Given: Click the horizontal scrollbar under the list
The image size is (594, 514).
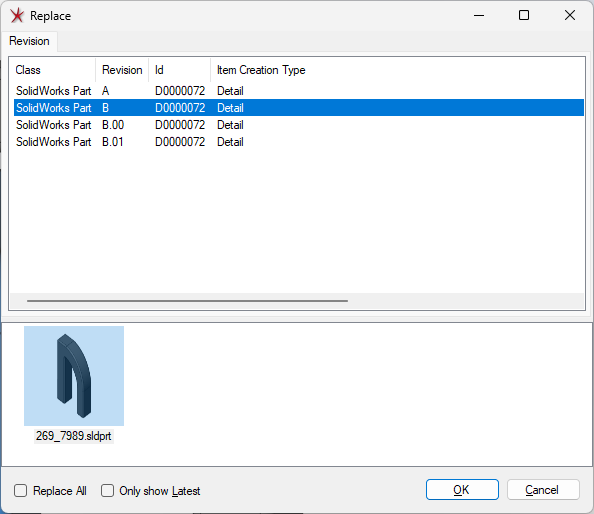Looking at the screenshot, I should (188, 301).
